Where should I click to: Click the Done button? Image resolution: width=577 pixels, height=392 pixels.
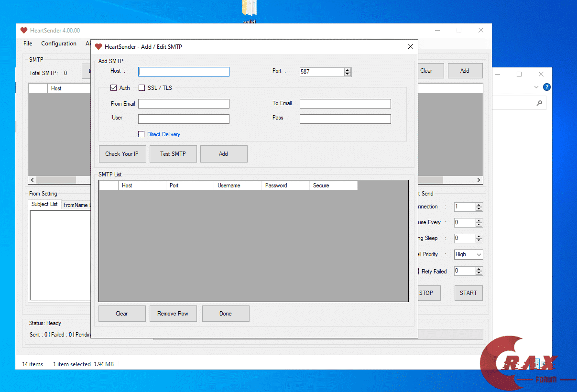pyautogui.click(x=226, y=314)
